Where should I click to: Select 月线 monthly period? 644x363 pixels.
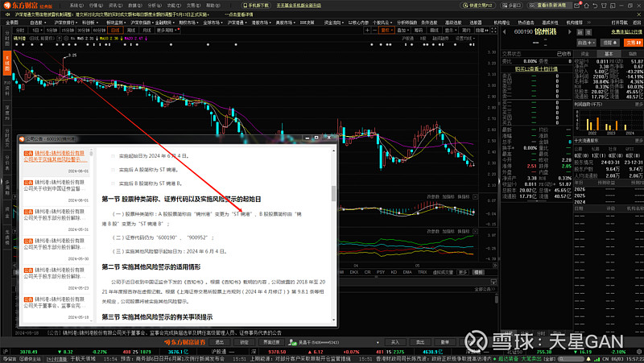coord(147,31)
